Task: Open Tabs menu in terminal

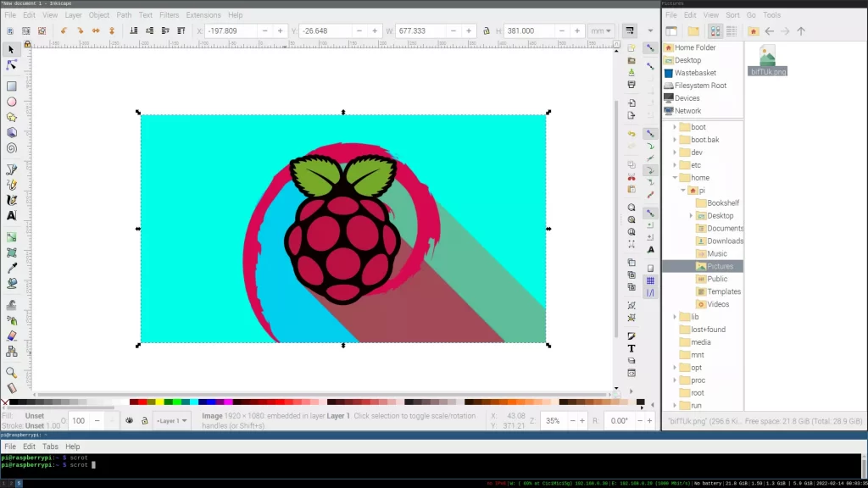Action: tap(50, 446)
